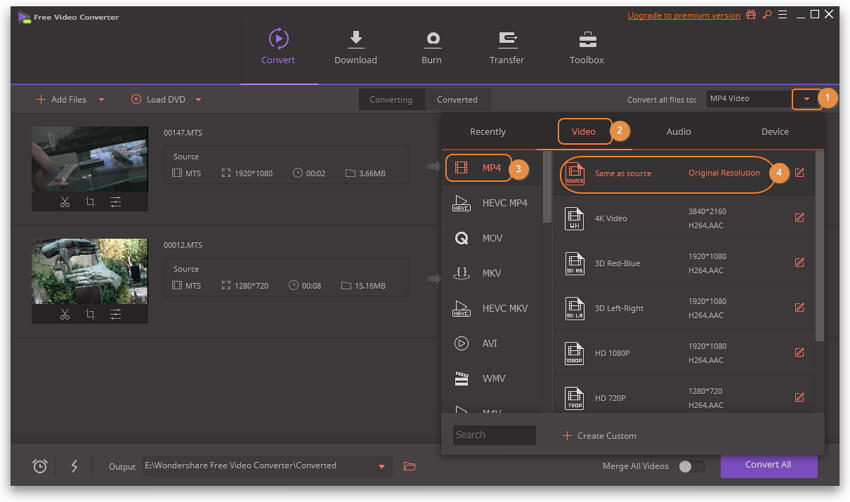This screenshot has height=502, width=850.
Task: Open the Add Files dropdown arrow
Action: 101,100
